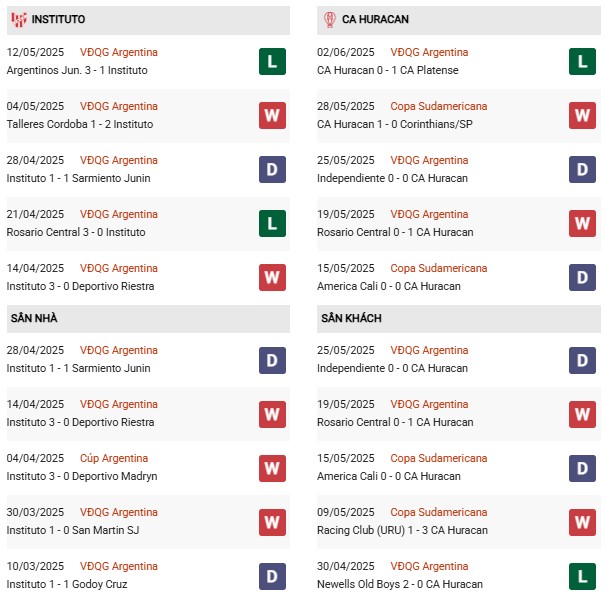Open the Instituto 1 - 0 San Martin SJ match
606x596 pixels.
tap(73, 530)
